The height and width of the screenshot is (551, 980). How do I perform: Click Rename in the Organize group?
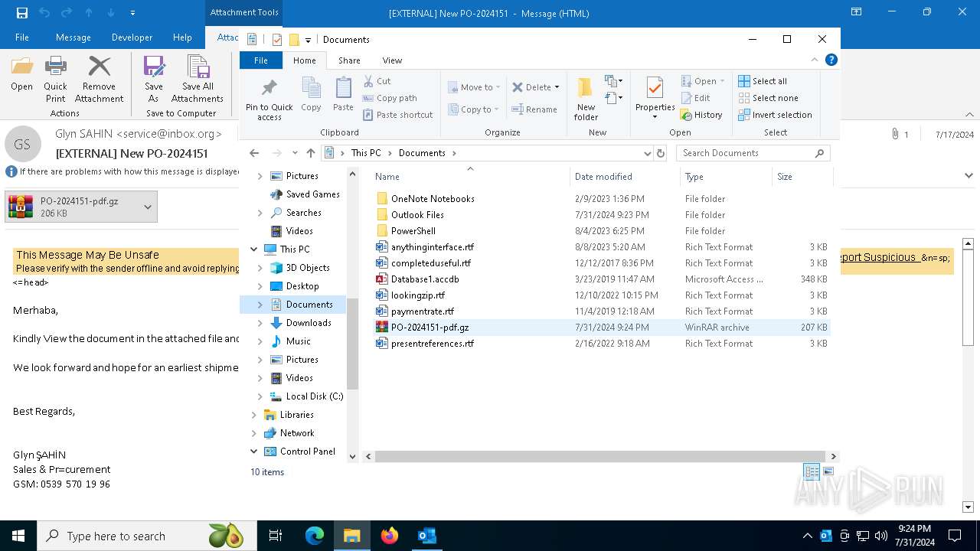tap(534, 109)
